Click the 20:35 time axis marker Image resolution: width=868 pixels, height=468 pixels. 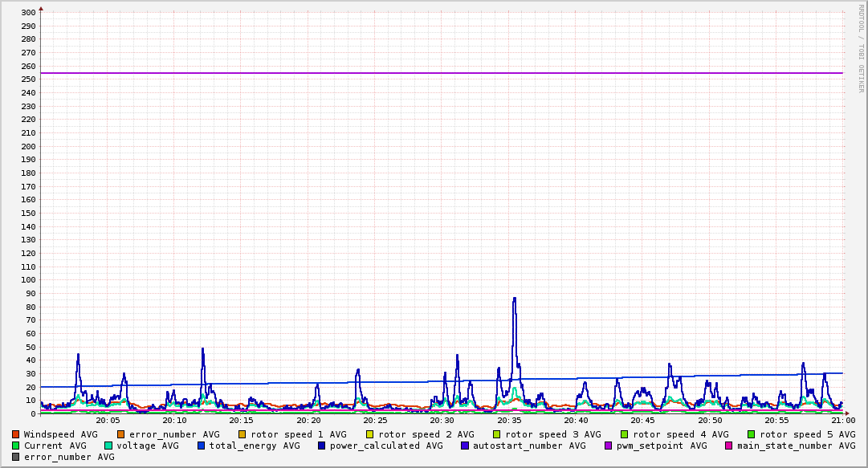pos(509,420)
